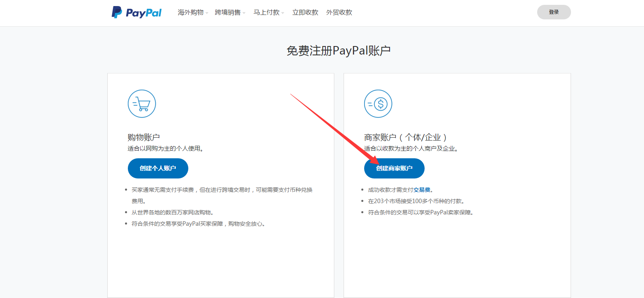The height and width of the screenshot is (298, 644).
Task: Click the 购物账户 title
Action: [x=144, y=137]
